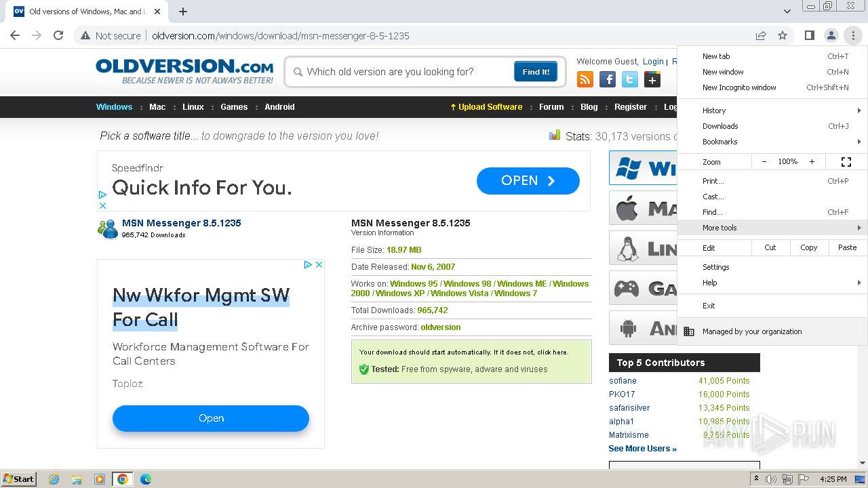Close the Chrome three-dot menu icon
Screen dimensions: 868x488
tap(852, 36)
